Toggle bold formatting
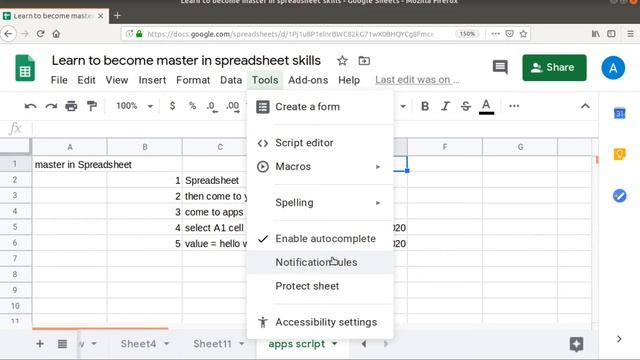The height and width of the screenshot is (360, 640). [x=424, y=106]
